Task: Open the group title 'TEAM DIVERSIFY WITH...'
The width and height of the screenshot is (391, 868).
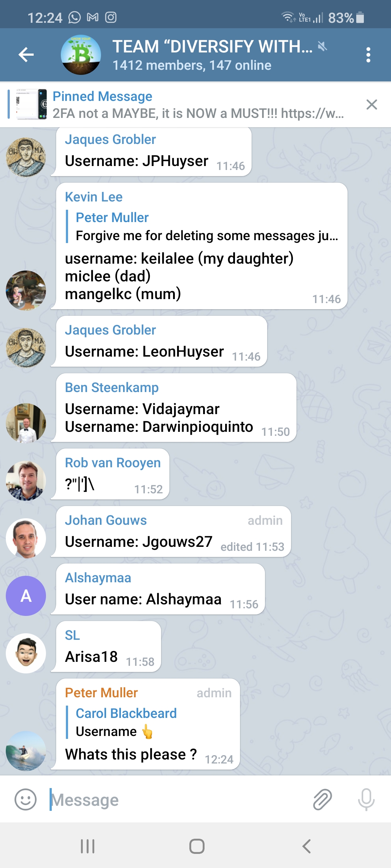Action: (x=212, y=47)
